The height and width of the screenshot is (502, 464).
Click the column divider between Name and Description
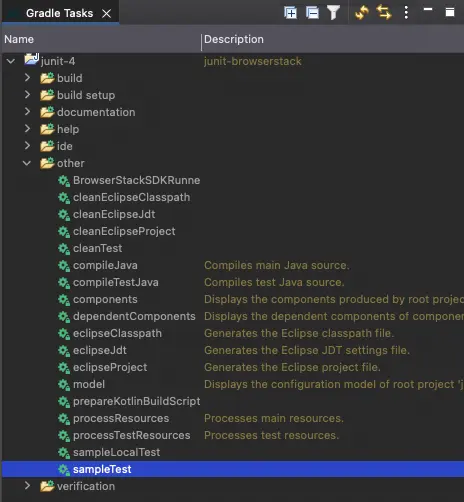click(x=201, y=42)
